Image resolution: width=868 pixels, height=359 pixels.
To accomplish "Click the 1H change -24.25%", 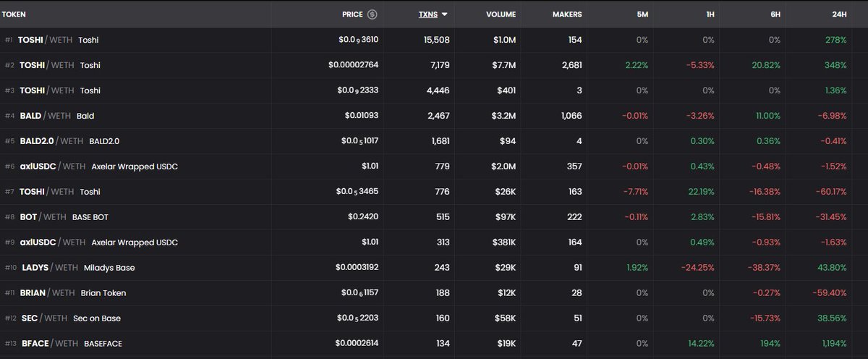I will pyautogui.click(x=698, y=268).
